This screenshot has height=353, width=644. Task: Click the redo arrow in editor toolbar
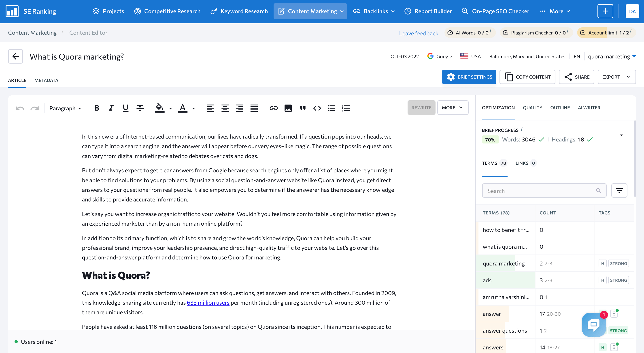(35, 108)
